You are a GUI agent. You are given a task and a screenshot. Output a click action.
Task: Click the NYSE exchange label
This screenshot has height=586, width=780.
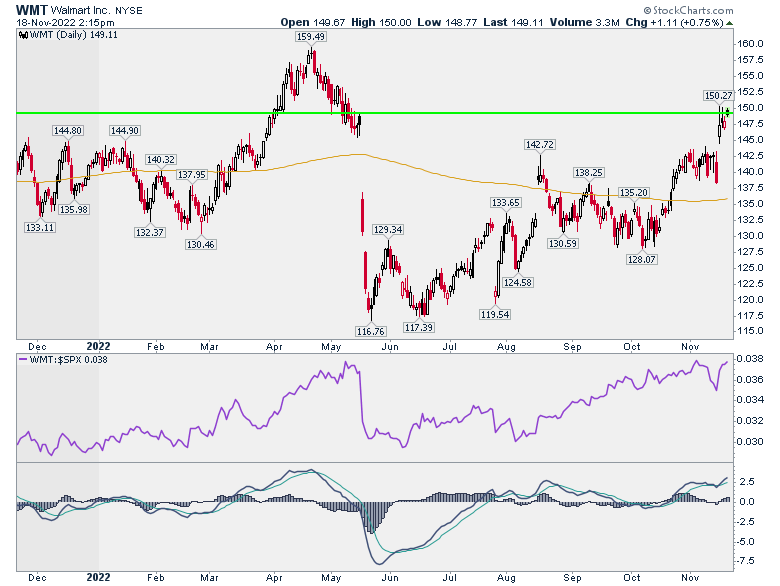(x=129, y=10)
